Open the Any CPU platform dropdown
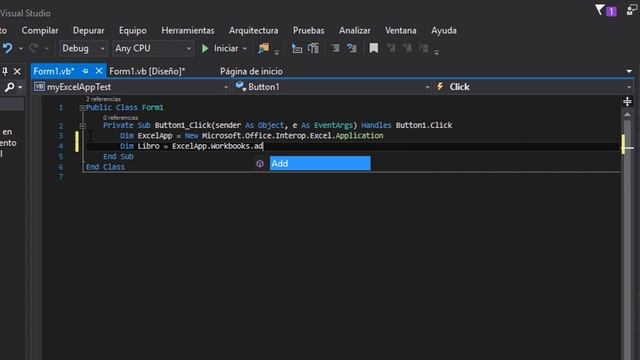The image size is (640, 360). [153, 49]
